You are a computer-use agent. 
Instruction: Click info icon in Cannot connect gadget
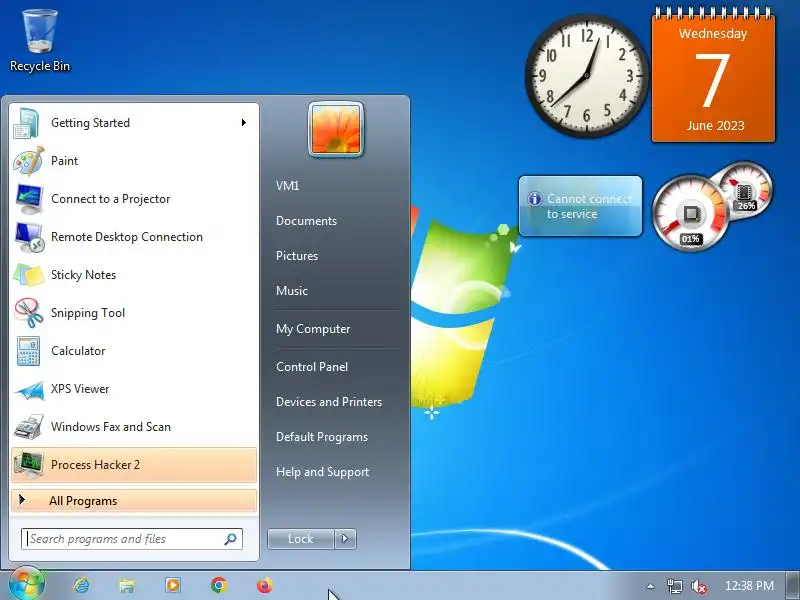point(534,199)
